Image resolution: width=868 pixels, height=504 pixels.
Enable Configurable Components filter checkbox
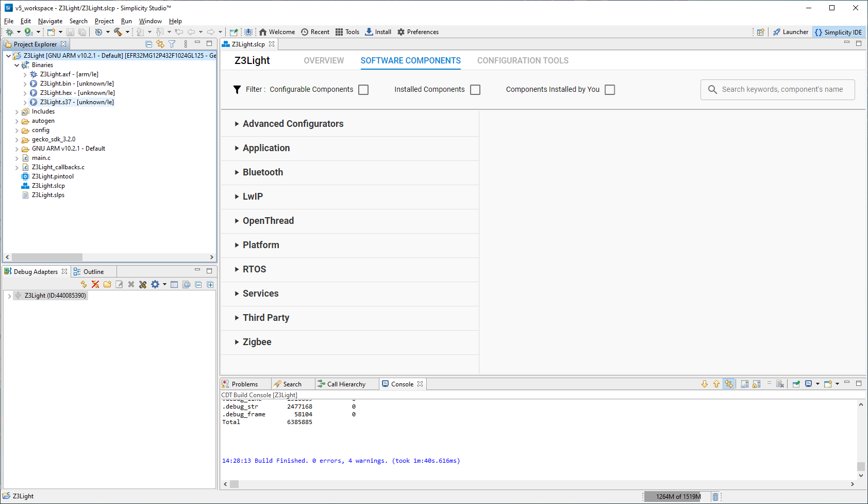[363, 90]
